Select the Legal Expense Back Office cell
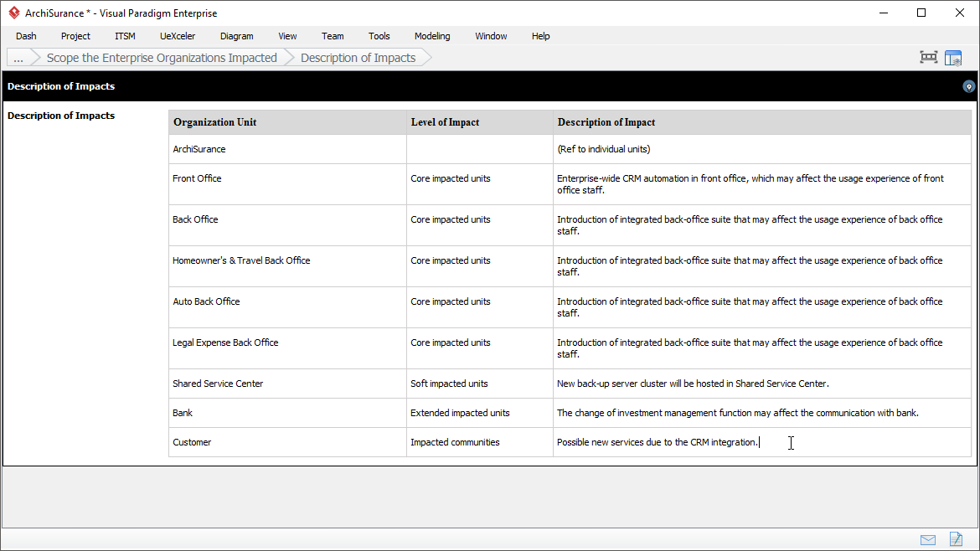Screen dimensions: 980x551 [287, 348]
